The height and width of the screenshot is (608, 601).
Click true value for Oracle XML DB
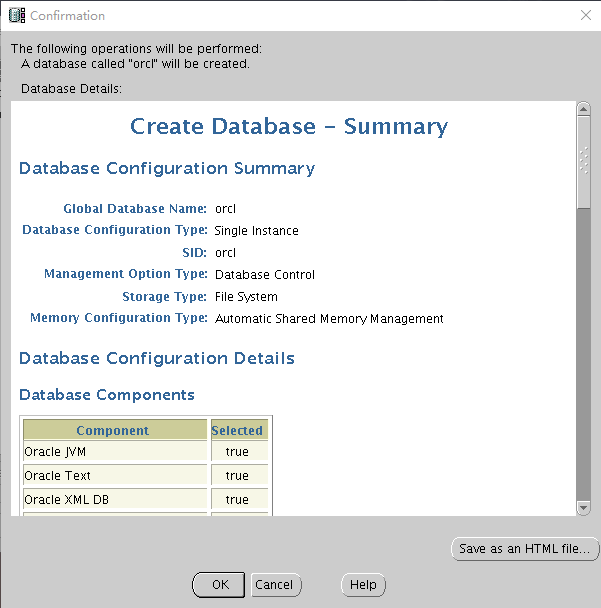click(239, 499)
